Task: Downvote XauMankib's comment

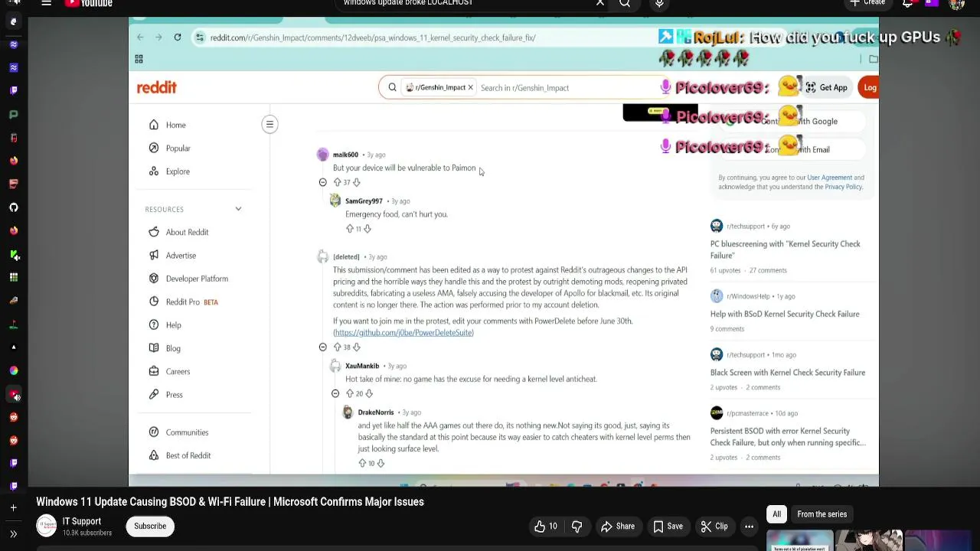Action: click(369, 393)
